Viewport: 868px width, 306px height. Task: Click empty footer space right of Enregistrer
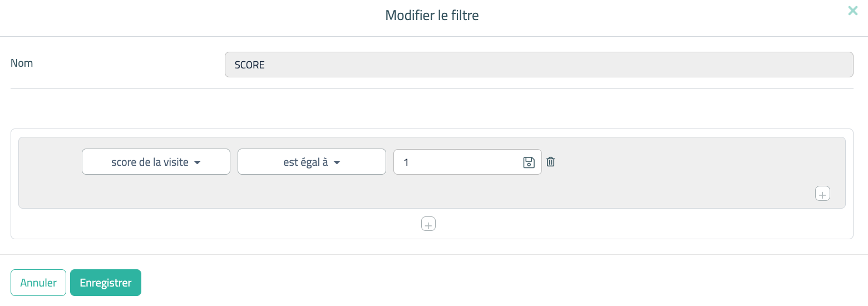click(x=445, y=283)
